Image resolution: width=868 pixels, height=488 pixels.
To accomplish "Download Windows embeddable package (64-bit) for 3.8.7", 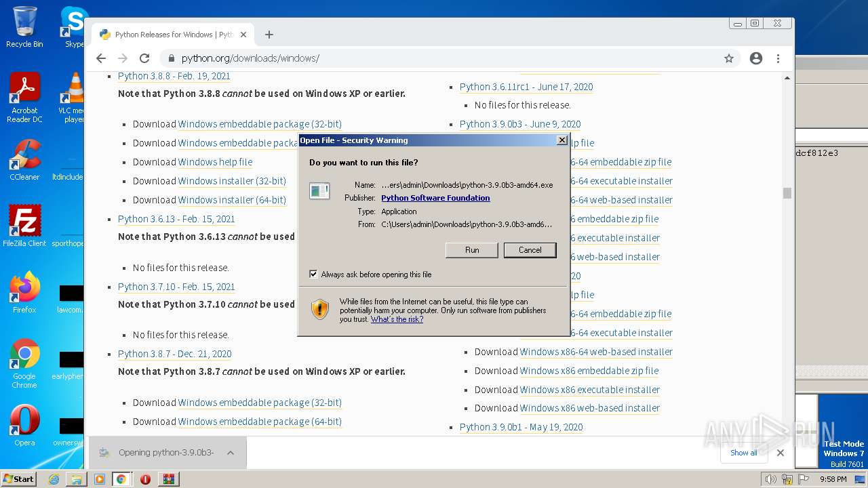I will [260, 422].
